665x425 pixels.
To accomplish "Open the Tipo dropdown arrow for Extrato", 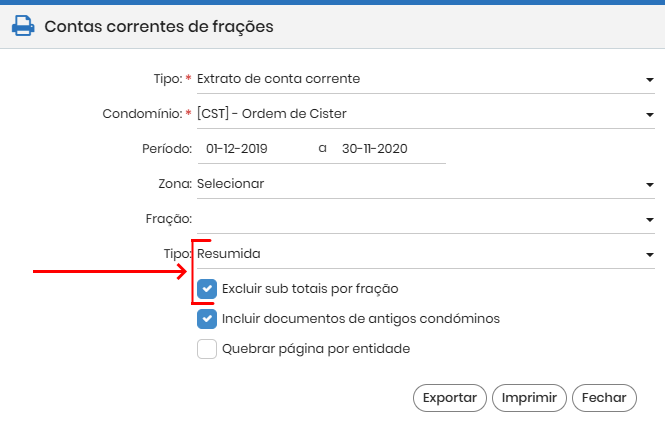I will point(649,80).
